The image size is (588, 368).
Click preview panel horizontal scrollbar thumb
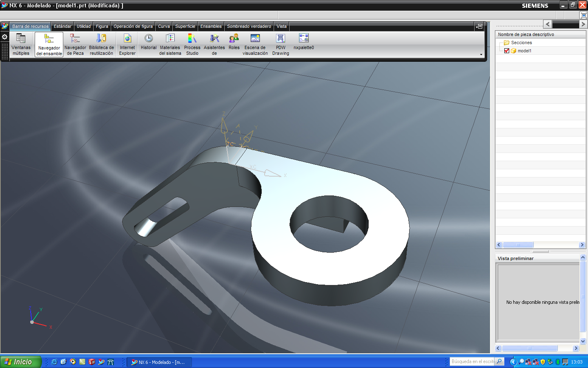pyautogui.click(x=530, y=348)
